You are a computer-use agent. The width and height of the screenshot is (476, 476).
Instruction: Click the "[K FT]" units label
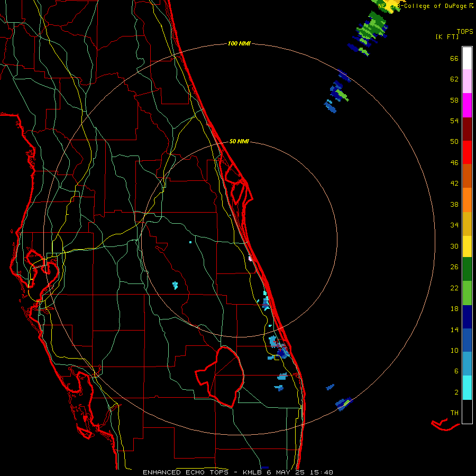point(447,36)
